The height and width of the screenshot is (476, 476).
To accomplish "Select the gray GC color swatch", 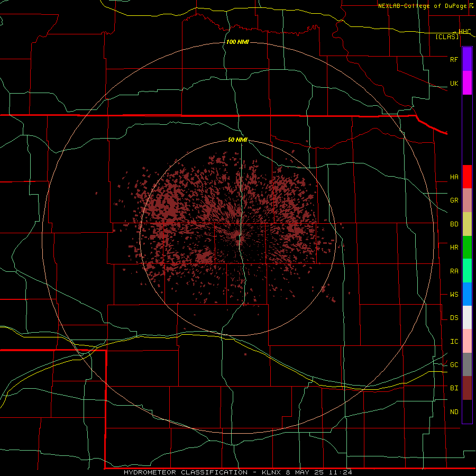I will point(467,364).
